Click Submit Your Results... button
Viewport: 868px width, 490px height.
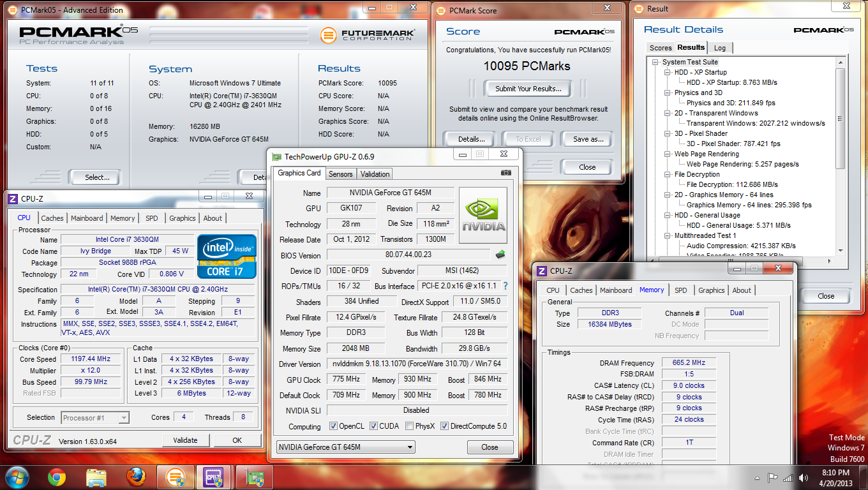pos(528,89)
